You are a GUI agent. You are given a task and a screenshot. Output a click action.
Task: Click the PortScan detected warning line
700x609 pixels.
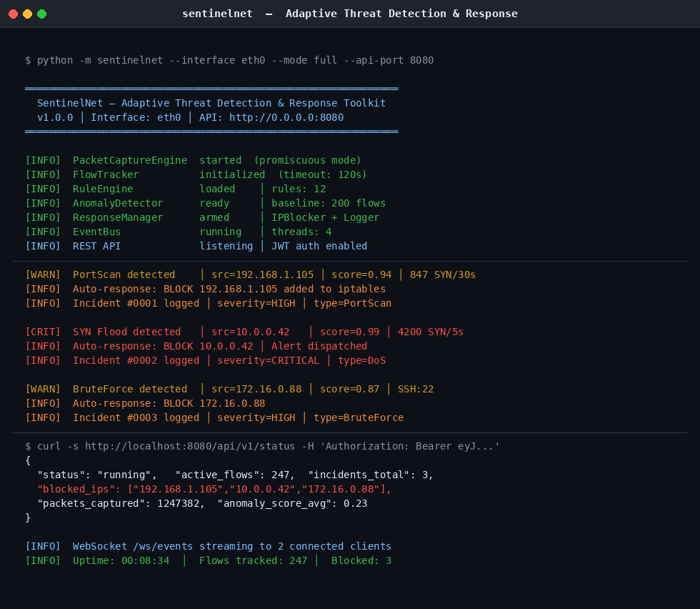point(250,274)
